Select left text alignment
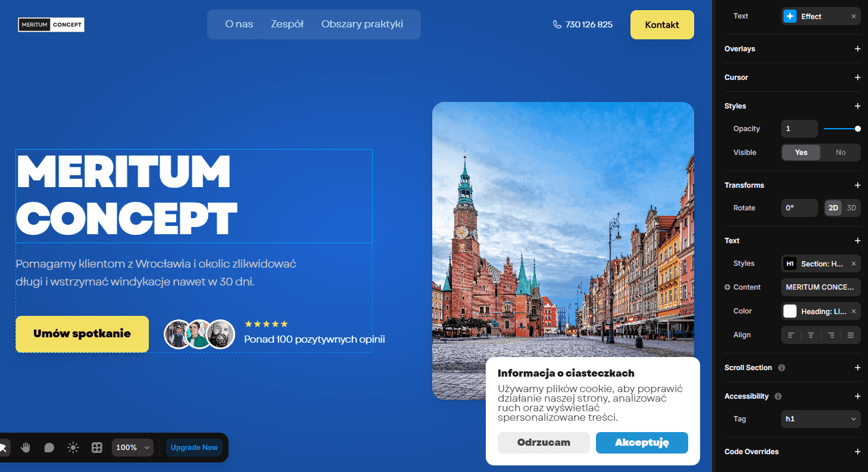This screenshot has width=868, height=472. point(791,335)
